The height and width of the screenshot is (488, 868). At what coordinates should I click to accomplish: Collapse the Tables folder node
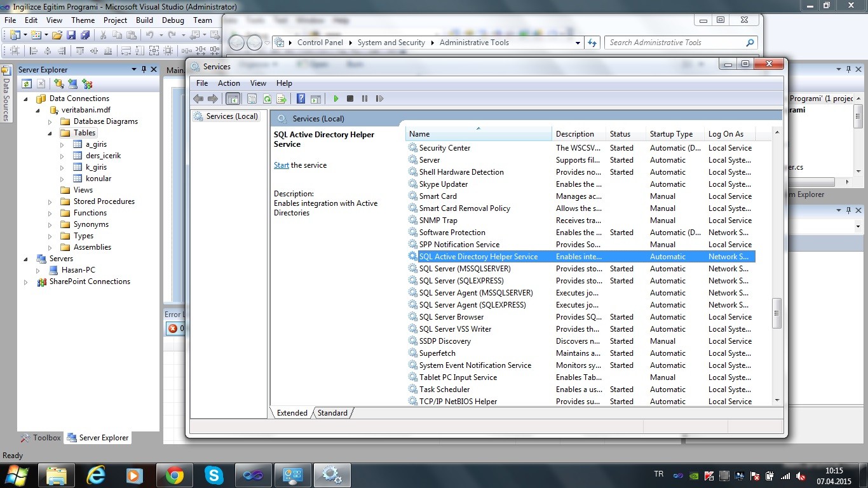50,133
